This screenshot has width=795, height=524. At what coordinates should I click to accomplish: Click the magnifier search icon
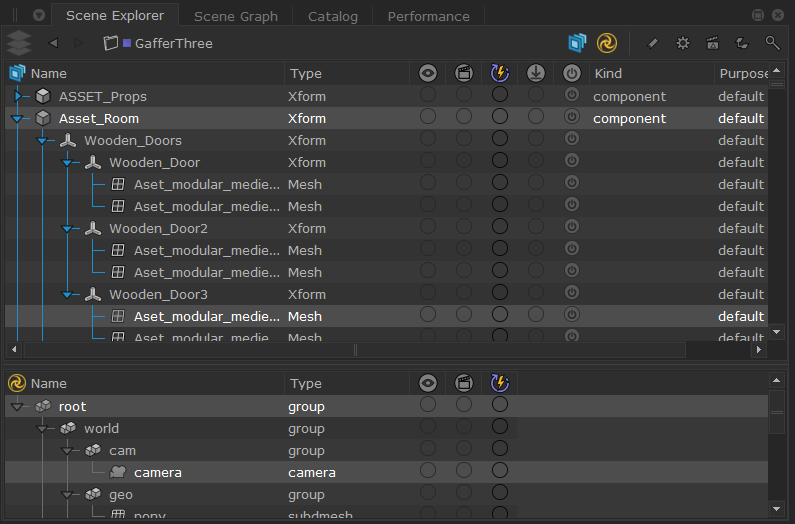(x=772, y=43)
